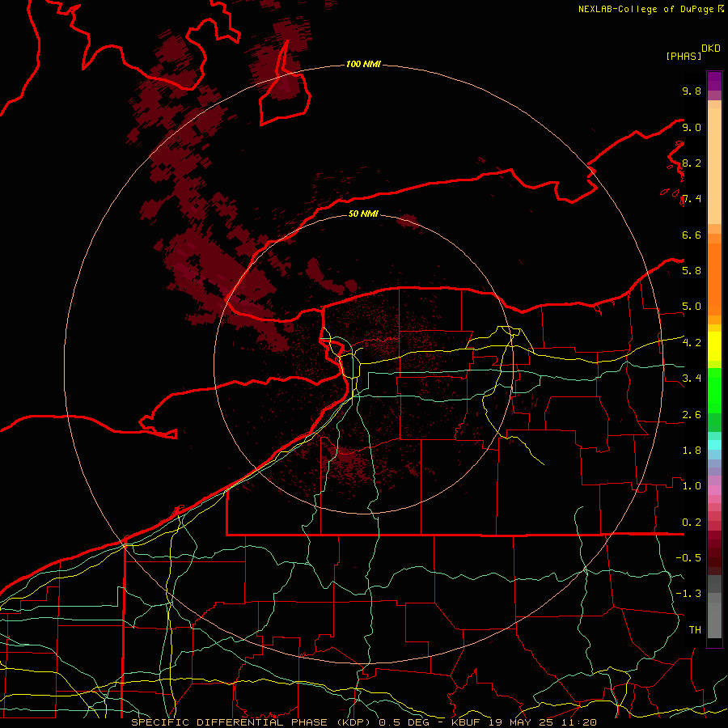The height and width of the screenshot is (728, 728).
Task: Click the cyan segment of color bar
Action: (x=714, y=445)
